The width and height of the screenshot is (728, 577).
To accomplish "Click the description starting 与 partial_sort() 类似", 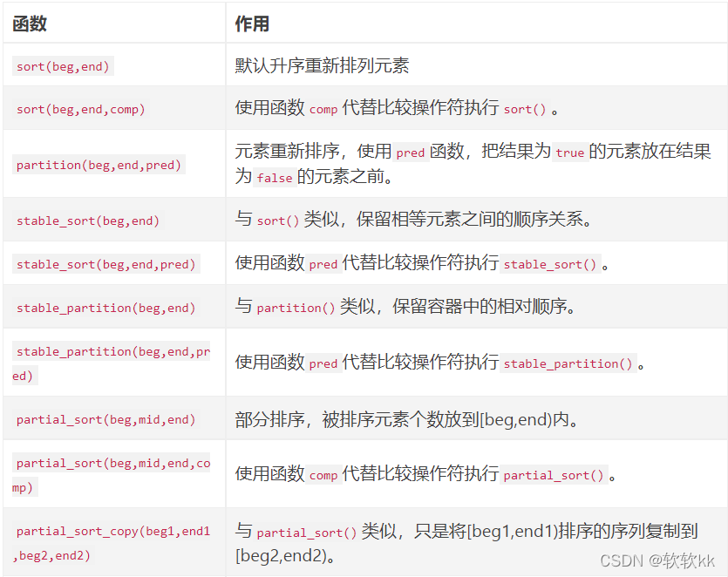I will click(466, 543).
